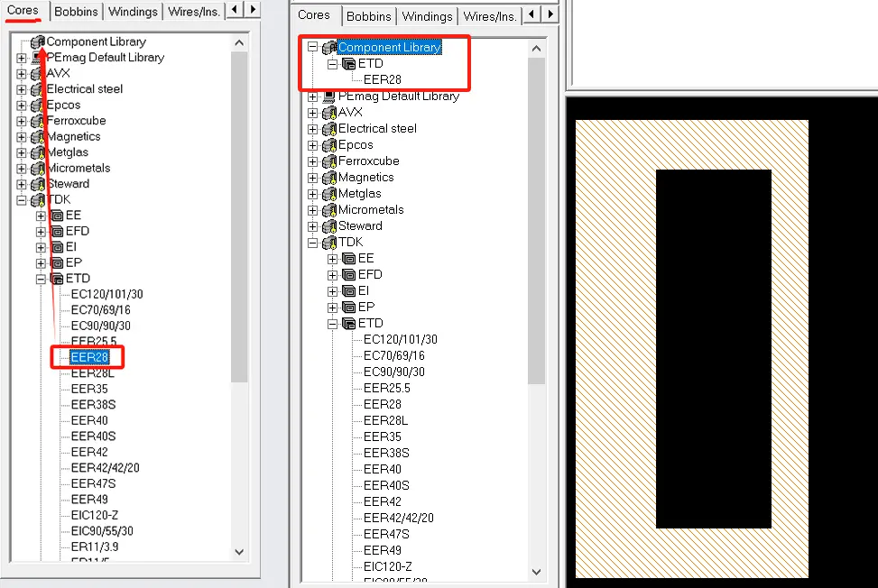Switch to Bobbins tab in left panel
This screenshot has height=588, width=878.
76,12
